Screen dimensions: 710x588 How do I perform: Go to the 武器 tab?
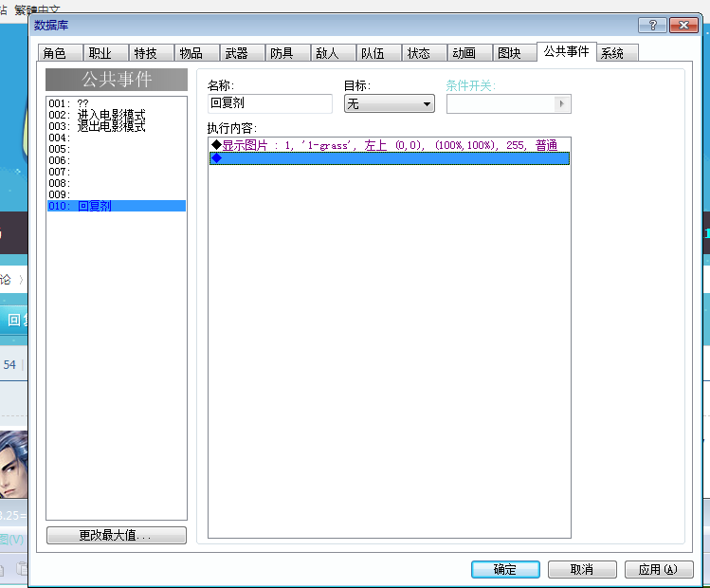(x=243, y=53)
